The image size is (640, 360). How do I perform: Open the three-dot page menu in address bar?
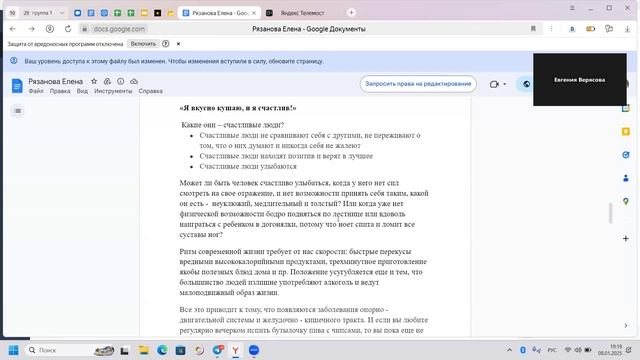click(x=551, y=29)
